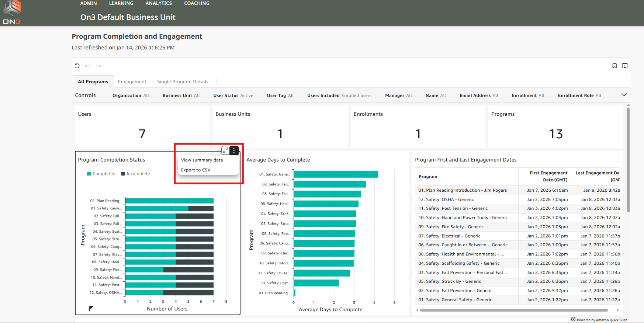
Task: Open the Business Unit filter dropdown
Action: point(181,95)
